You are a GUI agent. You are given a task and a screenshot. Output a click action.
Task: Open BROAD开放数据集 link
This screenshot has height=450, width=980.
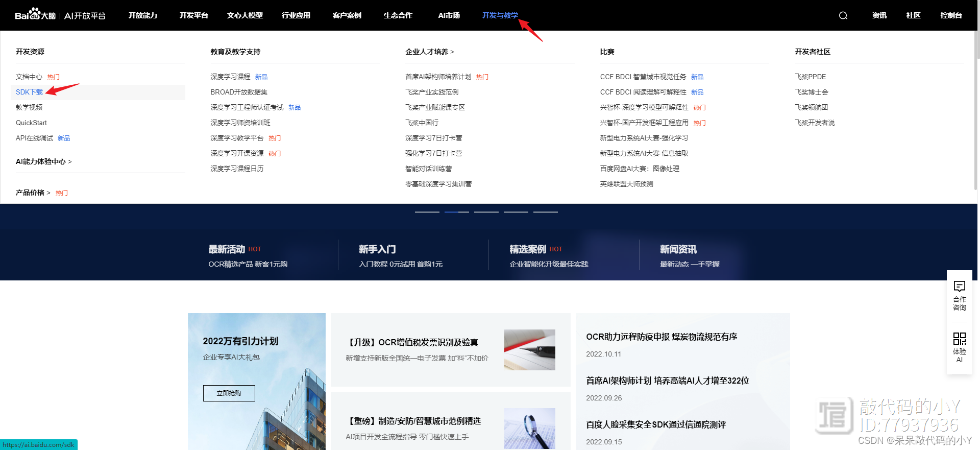239,92
